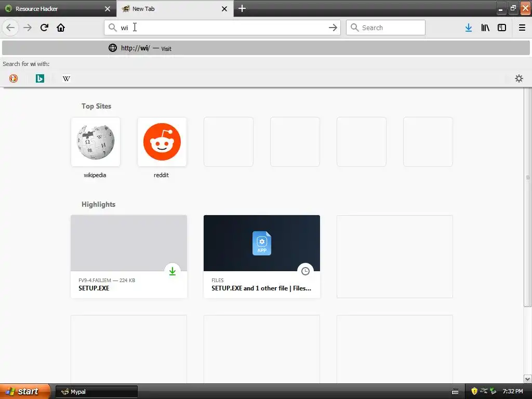The height and width of the screenshot is (399, 532).
Task: Search wi with DuckDuckGo icon
Action: click(x=13, y=78)
